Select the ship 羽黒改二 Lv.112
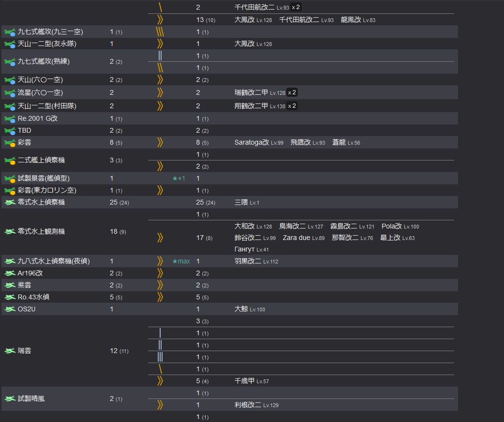This screenshot has width=504, height=422. [256, 262]
